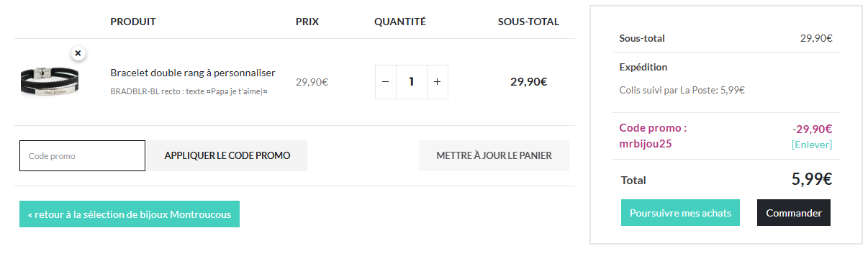Click Mettre à jour le panier button
The image size is (868, 264).
[x=494, y=155]
